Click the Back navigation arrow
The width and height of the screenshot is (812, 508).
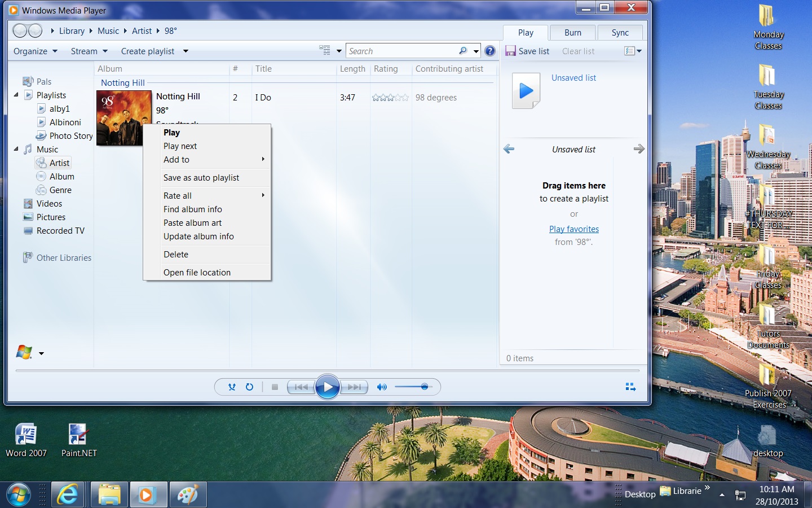pos(20,30)
